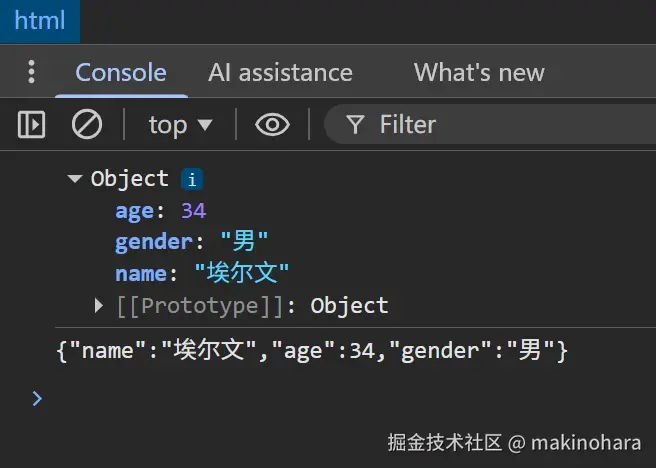Clear console with the circle-slash icon
Image resolution: width=656 pixels, height=468 pixels.
(87, 124)
